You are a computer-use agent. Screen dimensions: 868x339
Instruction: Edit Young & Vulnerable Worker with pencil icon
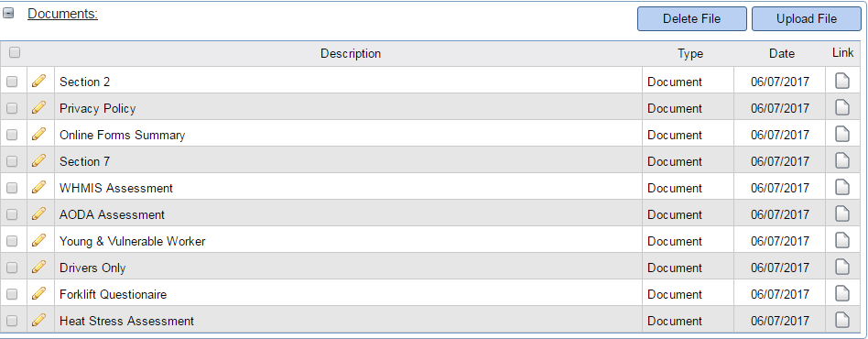click(38, 240)
